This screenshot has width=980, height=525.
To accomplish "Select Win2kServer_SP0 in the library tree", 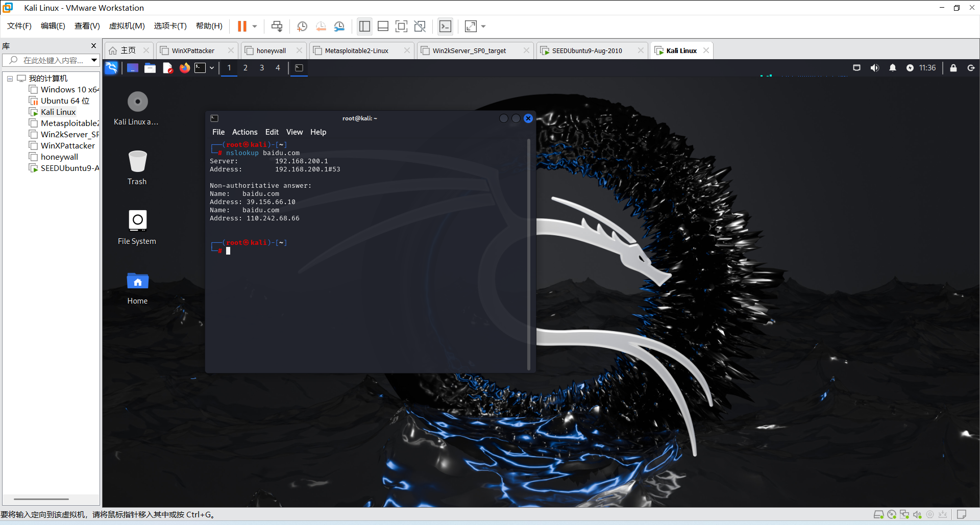I will (x=64, y=135).
